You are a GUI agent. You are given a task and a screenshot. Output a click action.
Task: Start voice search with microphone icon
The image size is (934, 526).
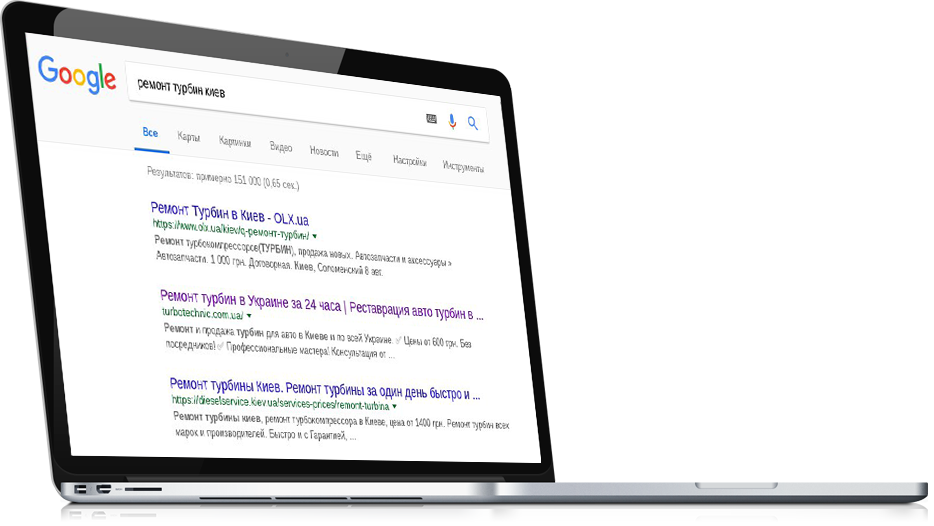click(x=452, y=122)
